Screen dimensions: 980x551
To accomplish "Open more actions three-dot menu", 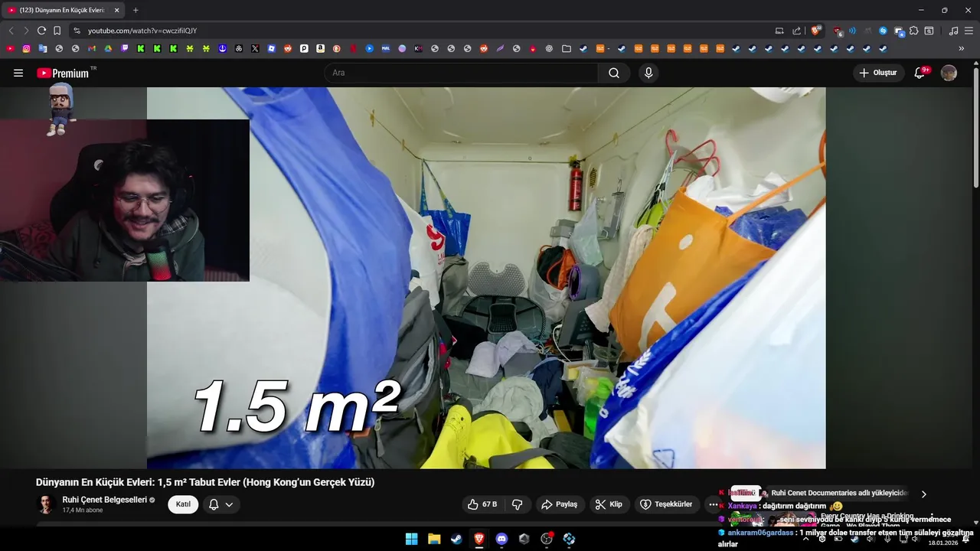I will coord(714,504).
